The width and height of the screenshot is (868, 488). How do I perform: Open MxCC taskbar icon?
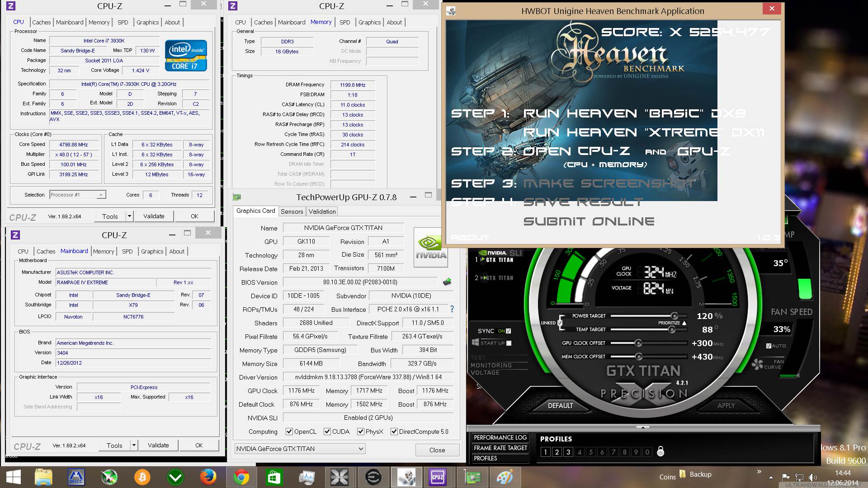coord(76,477)
